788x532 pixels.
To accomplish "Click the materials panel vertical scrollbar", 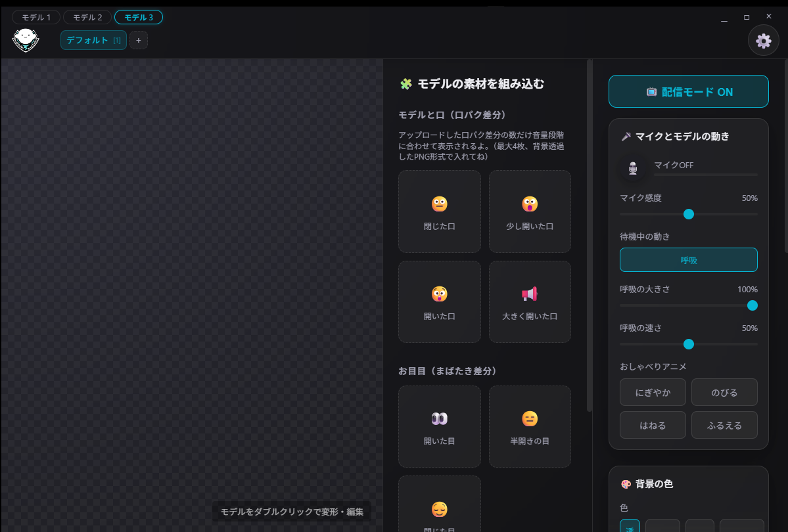I will (590, 236).
